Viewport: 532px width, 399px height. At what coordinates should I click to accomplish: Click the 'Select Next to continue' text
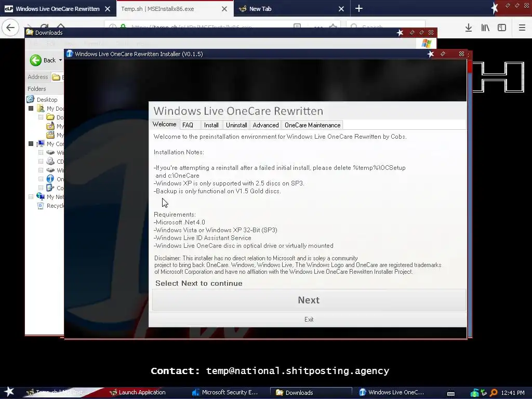tap(199, 283)
